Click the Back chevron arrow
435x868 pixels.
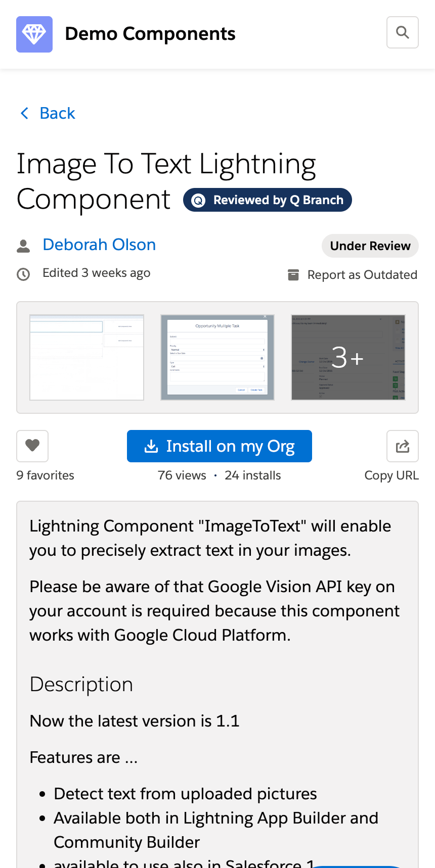[24, 113]
